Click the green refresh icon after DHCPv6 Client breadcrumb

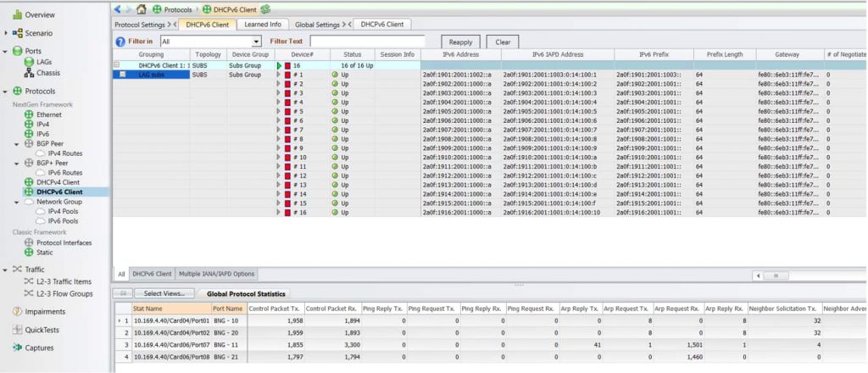265,9
